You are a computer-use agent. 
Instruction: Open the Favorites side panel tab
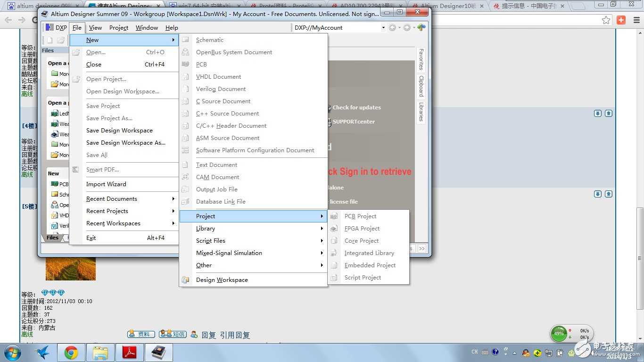(421, 59)
